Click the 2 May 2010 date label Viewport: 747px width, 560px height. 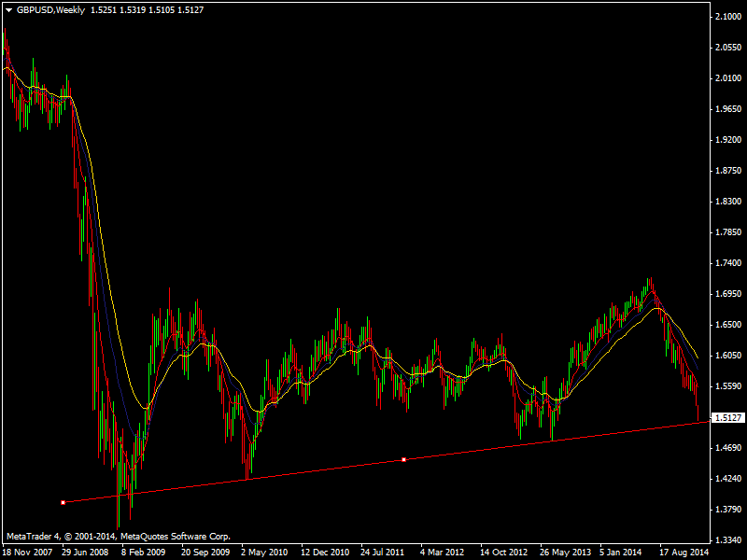click(264, 553)
